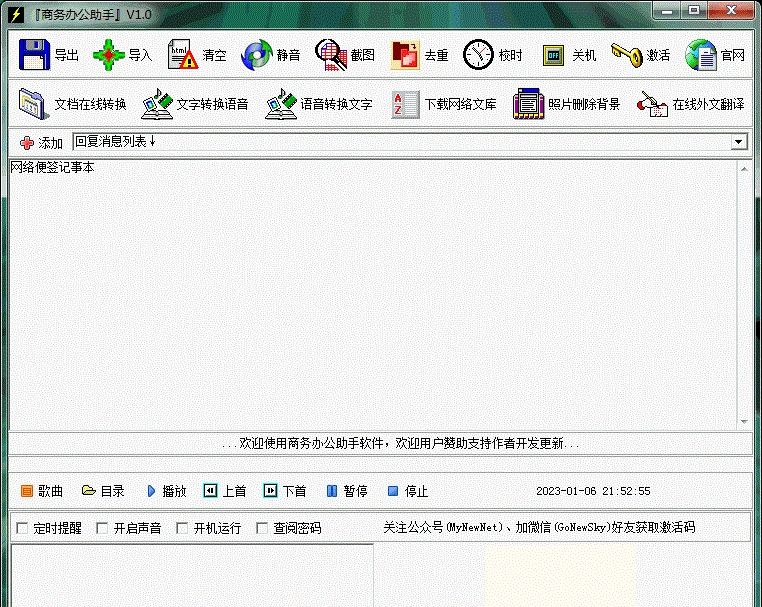This screenshot has width=762, height=607.
Task: Click the 语音转换文字 label
Action: (336, 104)
